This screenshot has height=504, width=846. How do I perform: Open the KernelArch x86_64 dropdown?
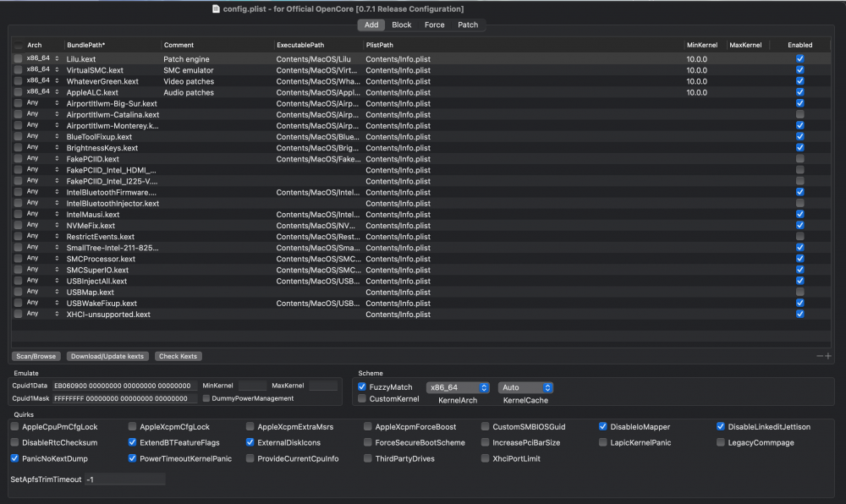pos(458,387)
